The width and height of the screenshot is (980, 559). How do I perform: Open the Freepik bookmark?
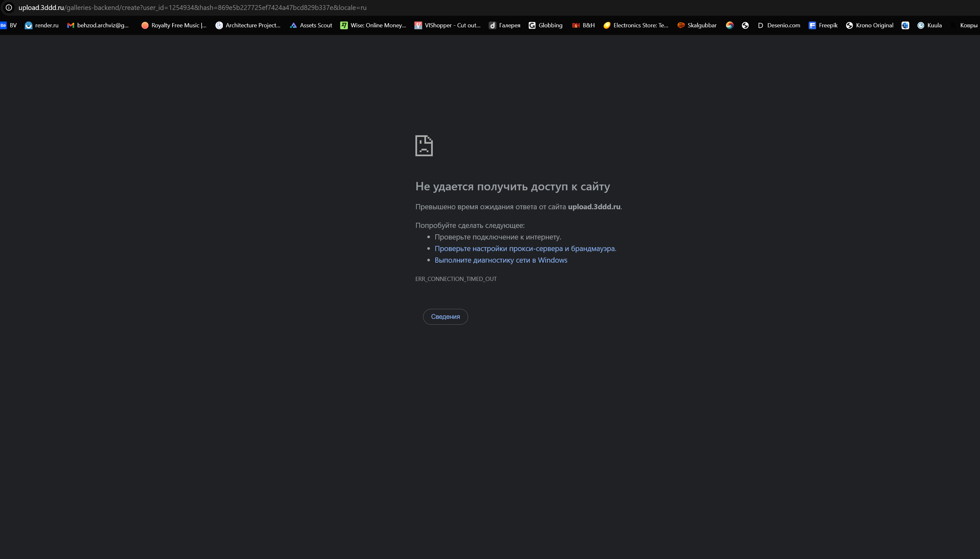point(823,25)
